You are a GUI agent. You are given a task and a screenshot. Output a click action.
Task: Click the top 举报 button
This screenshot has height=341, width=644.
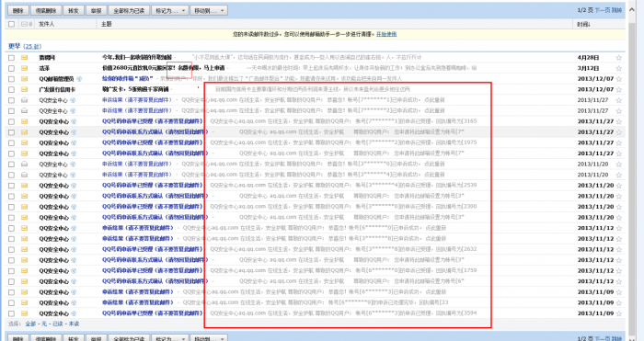click(x=96, y=11)
